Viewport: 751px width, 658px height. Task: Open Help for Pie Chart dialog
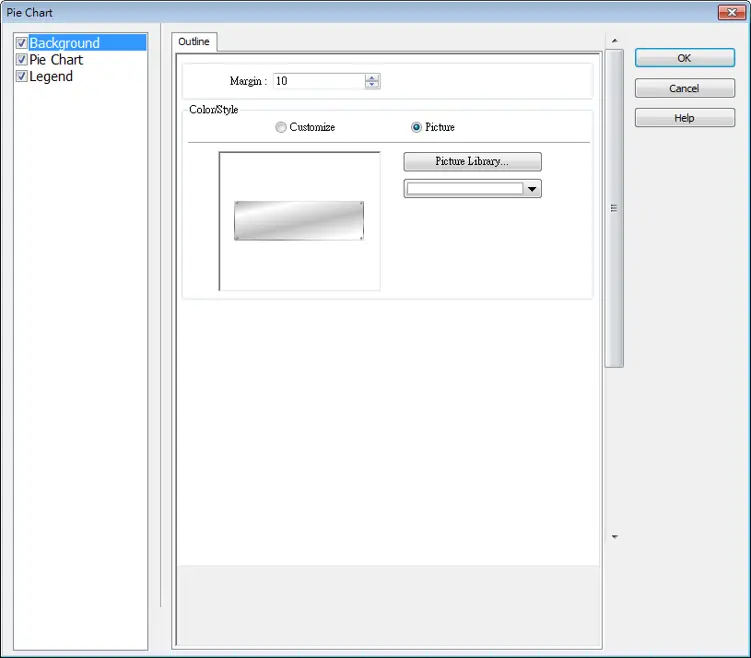click(x=685, y=118)
